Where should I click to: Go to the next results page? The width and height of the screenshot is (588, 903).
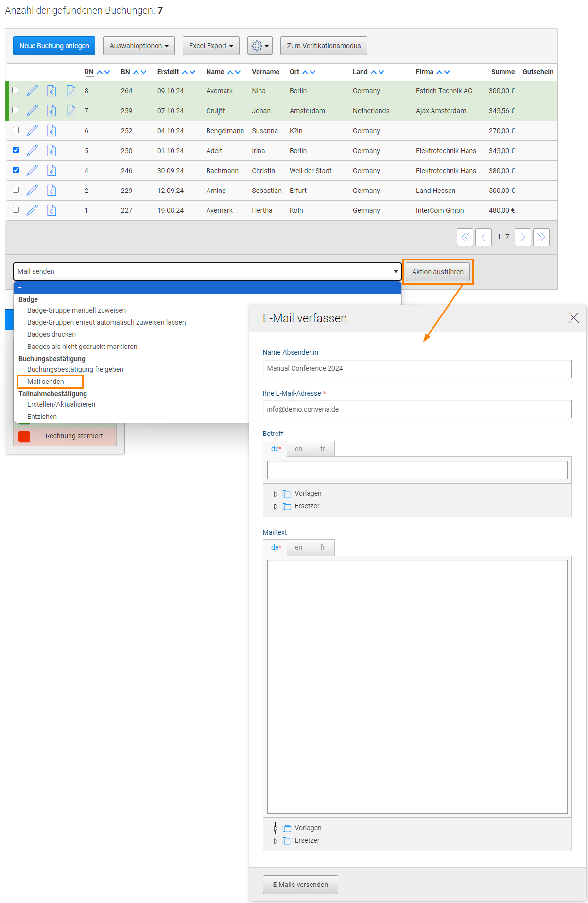pos(522,237)
